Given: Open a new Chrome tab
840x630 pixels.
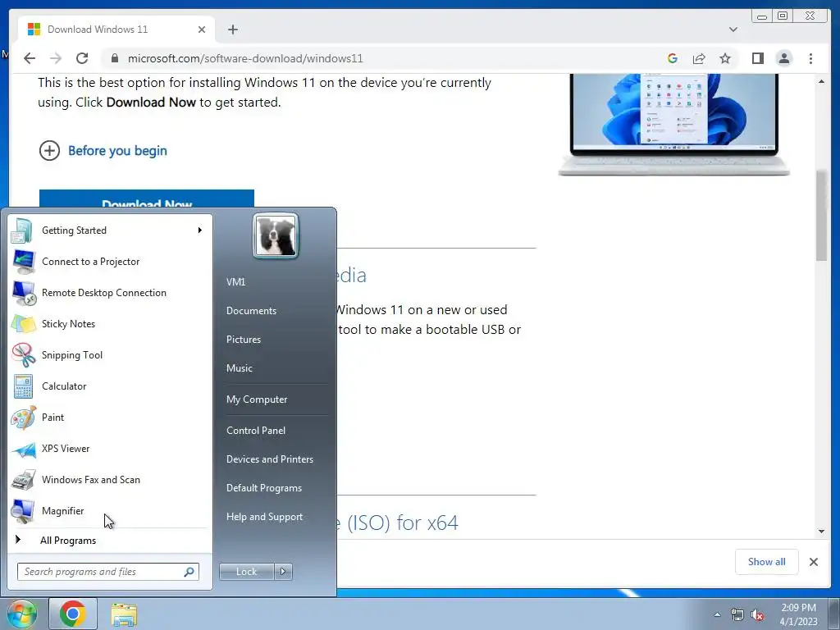Looking at the screenshot, I should pos(232,30).
